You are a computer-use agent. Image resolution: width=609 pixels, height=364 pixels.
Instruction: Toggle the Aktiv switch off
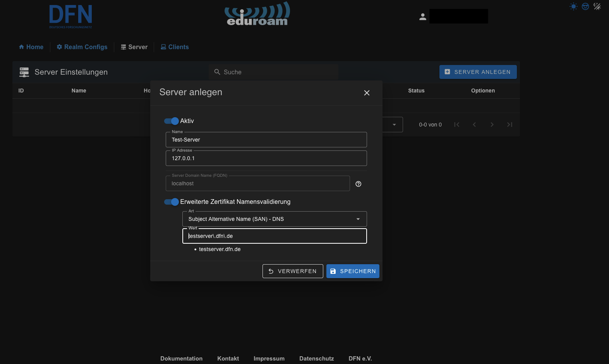(x=172, y=121)
